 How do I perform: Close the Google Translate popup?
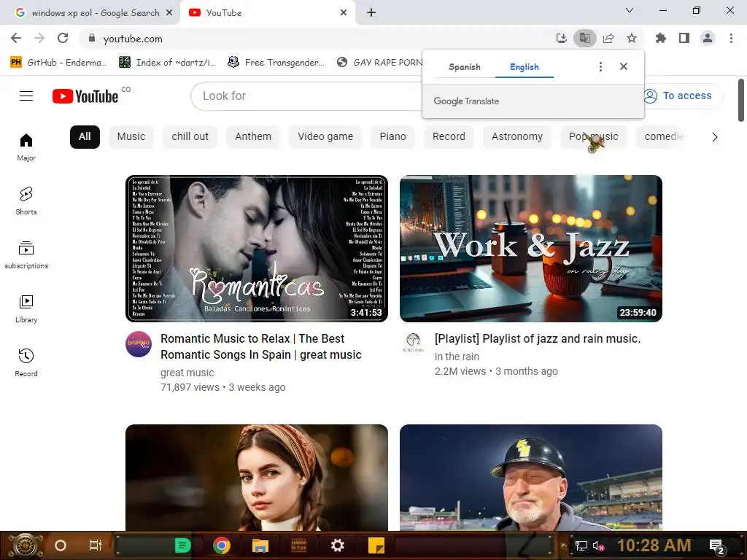point(624,66)
